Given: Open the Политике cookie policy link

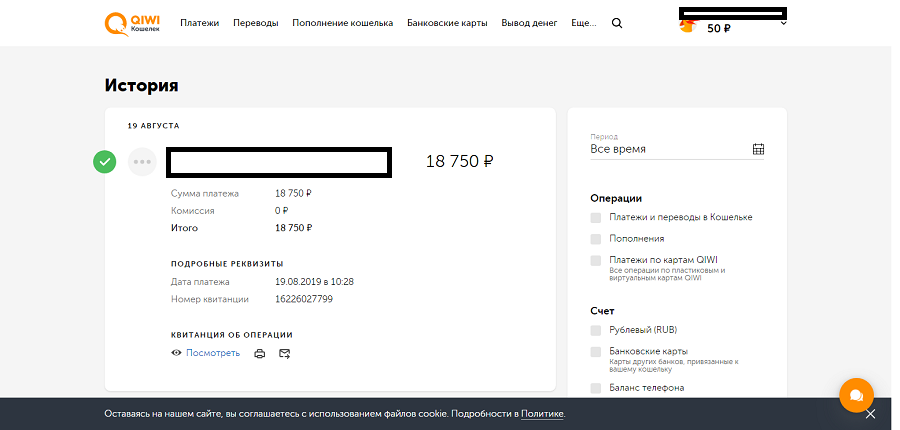Looking at the screenshot, I should point(542,414).
